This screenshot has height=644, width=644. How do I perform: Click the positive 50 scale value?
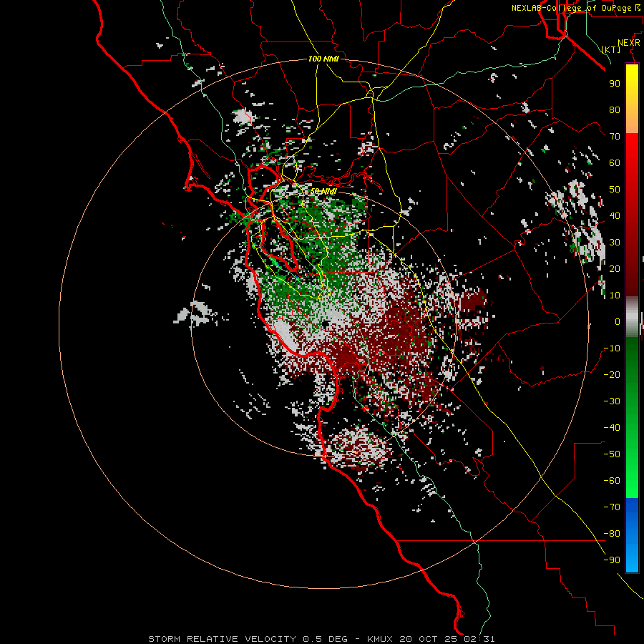click(615, 190)
